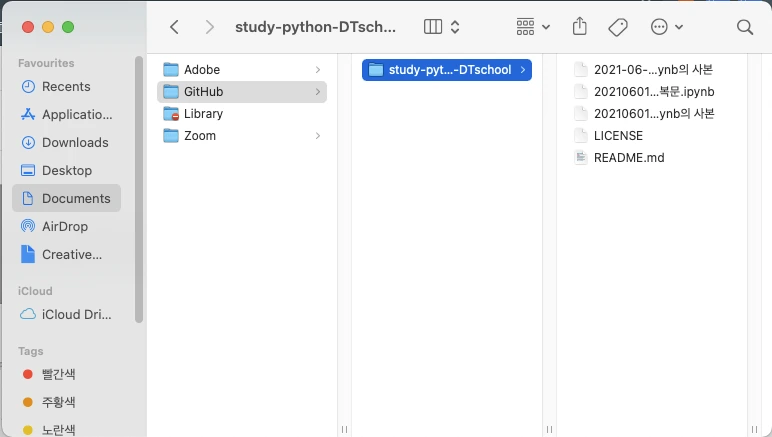Click the Edit Tags icon
The height and width of the screenshot is (437, 772).
(x=618, y=27)
